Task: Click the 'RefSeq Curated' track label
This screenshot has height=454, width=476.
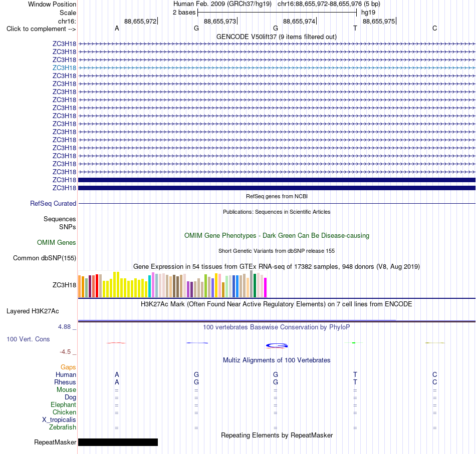Action: (x=53, y=204)
